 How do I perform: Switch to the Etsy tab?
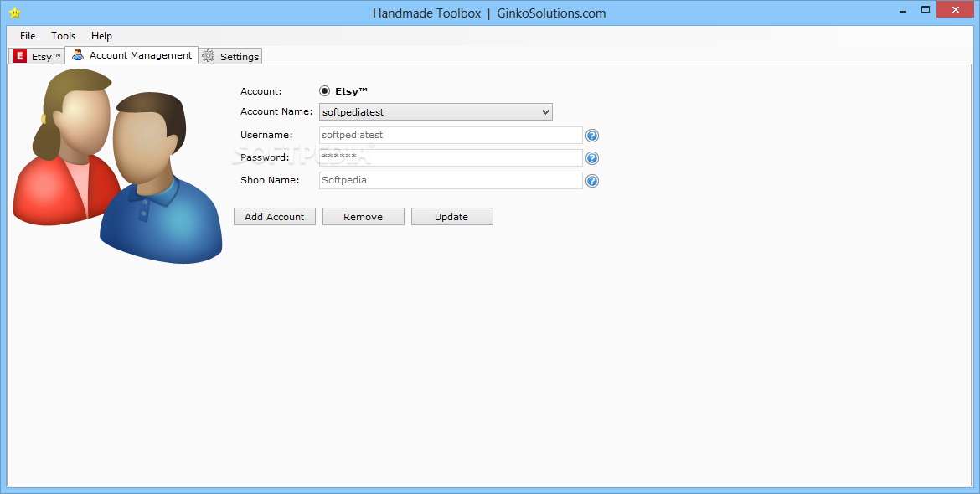pos(37,56)
